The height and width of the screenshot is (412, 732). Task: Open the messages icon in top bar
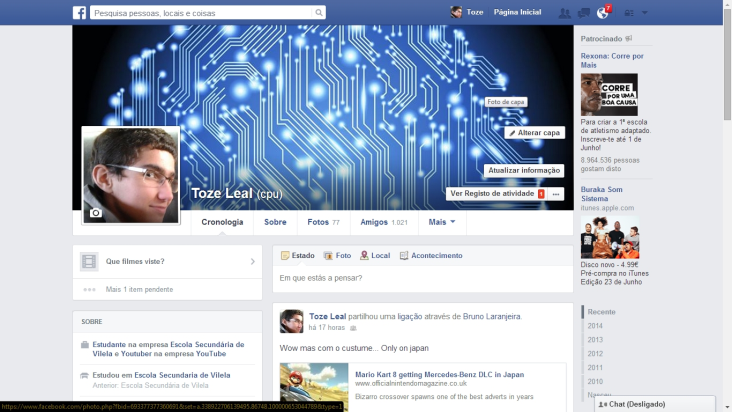point(584,13)
